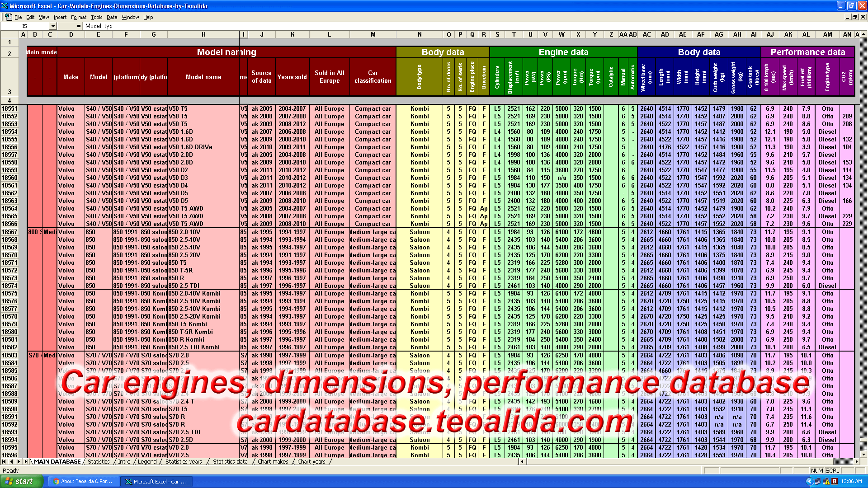The height and width of the screenshot is (488, 868).
Task: Click the Select All corner box of the grid
Action: [9, 34]
